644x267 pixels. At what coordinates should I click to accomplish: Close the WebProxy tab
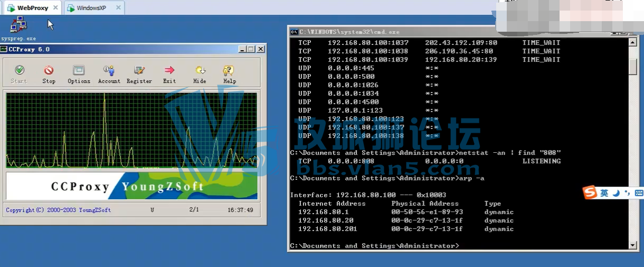pos(56,8)
